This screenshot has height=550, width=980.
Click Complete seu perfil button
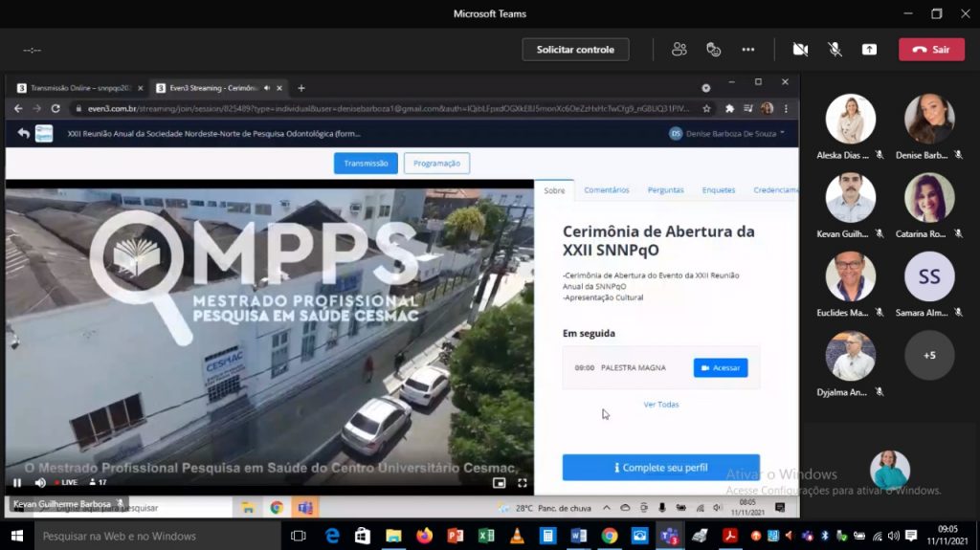(660, 468)
